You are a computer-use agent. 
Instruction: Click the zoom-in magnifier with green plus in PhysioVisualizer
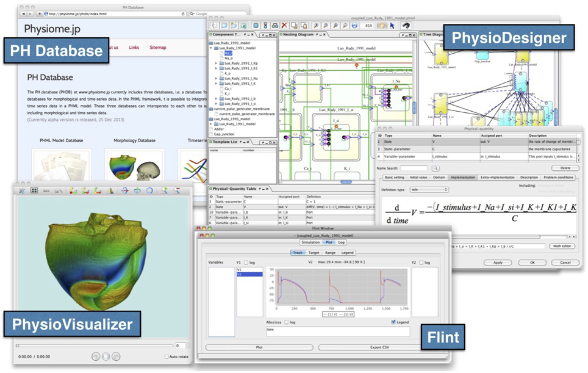(164, 190)
